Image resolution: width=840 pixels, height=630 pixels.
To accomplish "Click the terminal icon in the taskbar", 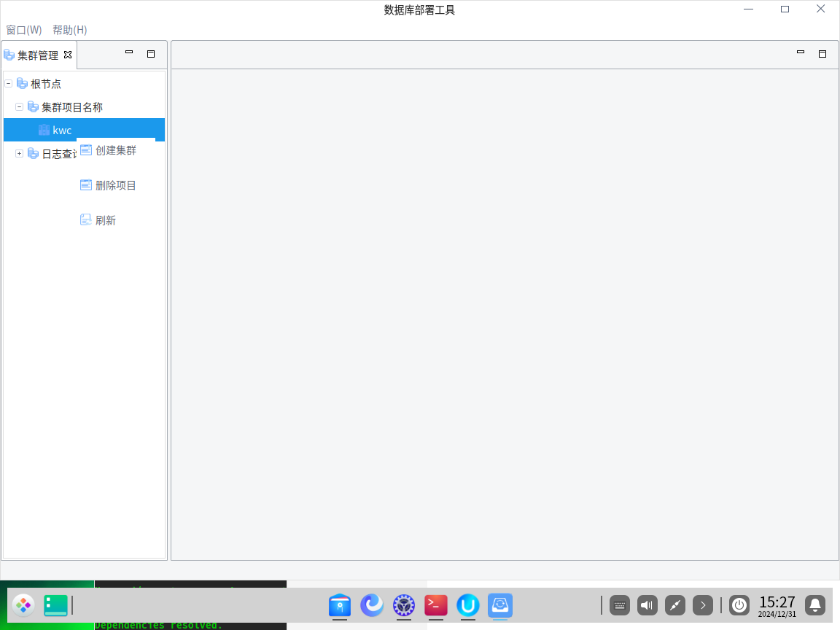I will [436, 605].
